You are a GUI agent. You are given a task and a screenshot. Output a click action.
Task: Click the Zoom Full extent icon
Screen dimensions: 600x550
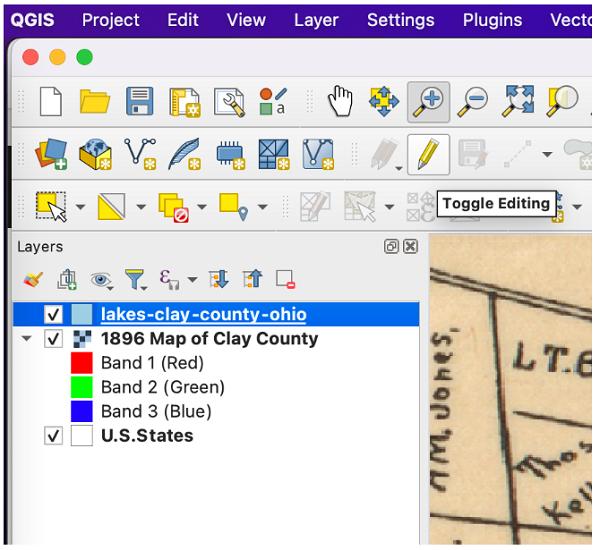(518, 101)
